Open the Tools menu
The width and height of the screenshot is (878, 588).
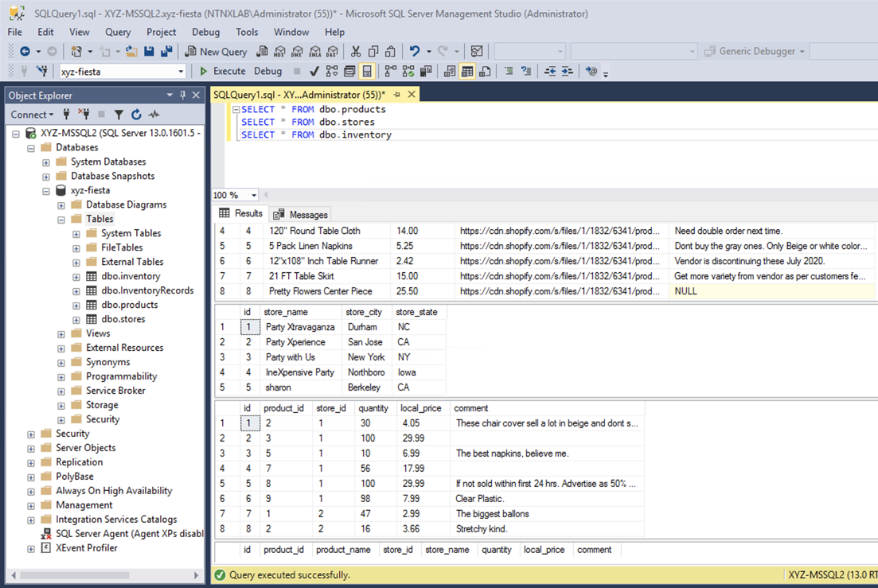(247, 32)
